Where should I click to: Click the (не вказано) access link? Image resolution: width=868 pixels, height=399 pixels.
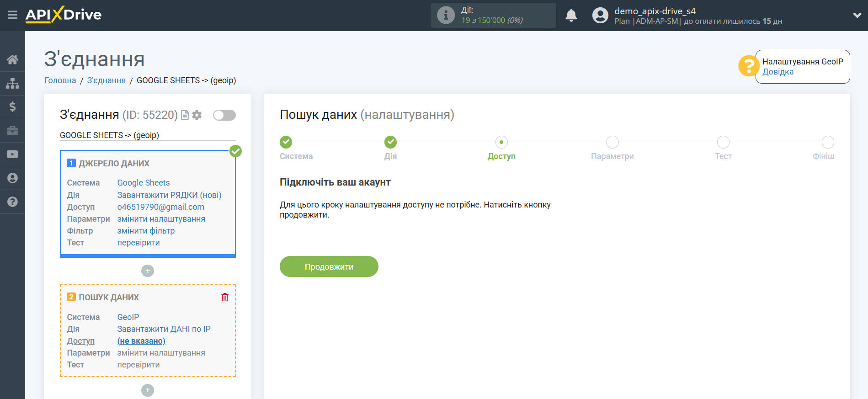click(x=141, y=341)
